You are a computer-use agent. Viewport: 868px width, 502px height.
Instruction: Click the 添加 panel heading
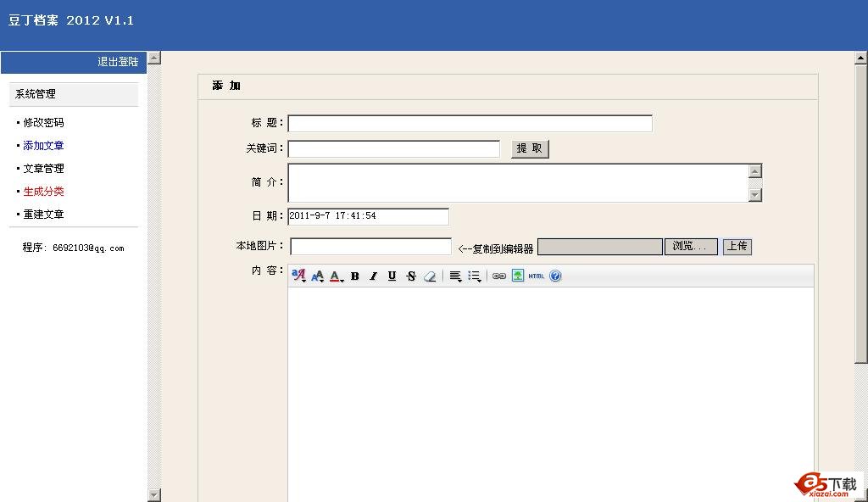pyautogui.click(x=226, y=86)
